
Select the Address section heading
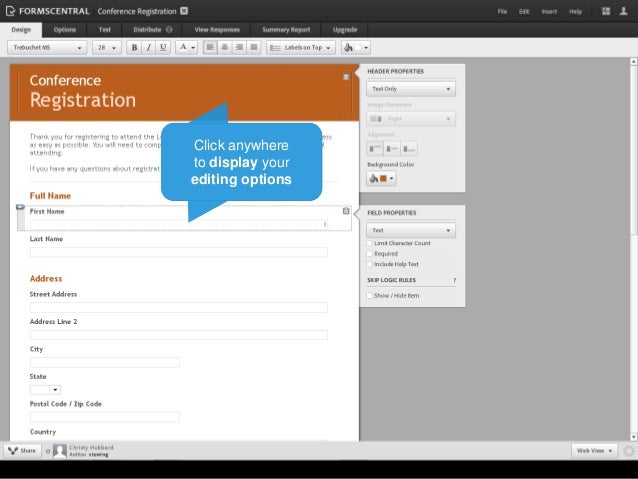(46, 279)
